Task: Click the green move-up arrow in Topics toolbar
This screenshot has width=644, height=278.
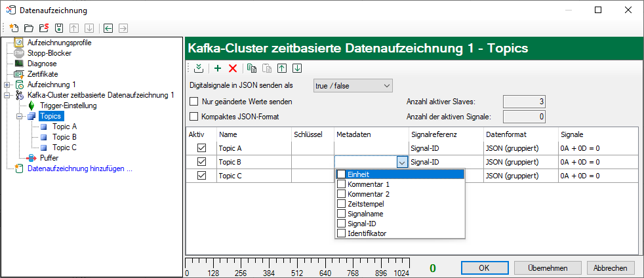Action: [282, 68]
